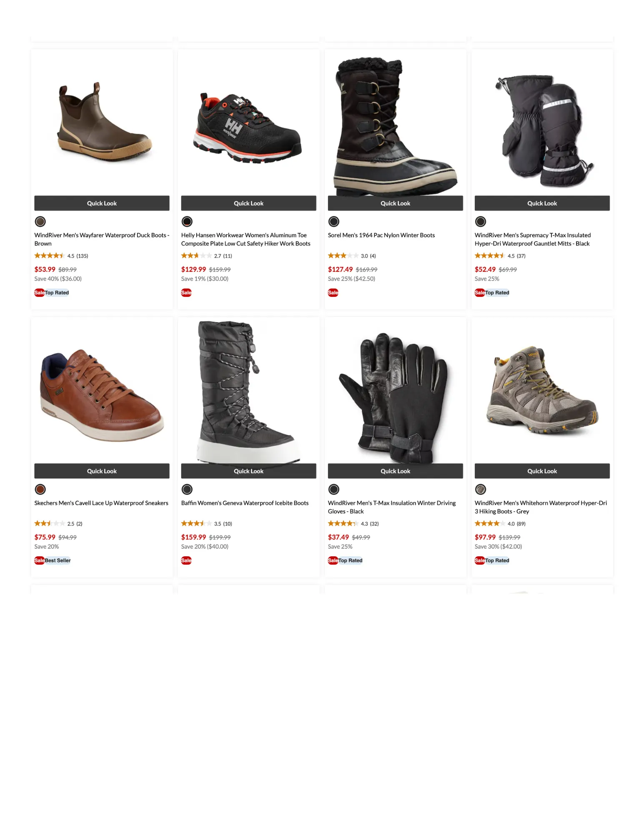644x834 pixels.
Task: Open the Skechers Men's Cavell Sneakers title link
Action: tap(101, 503)
